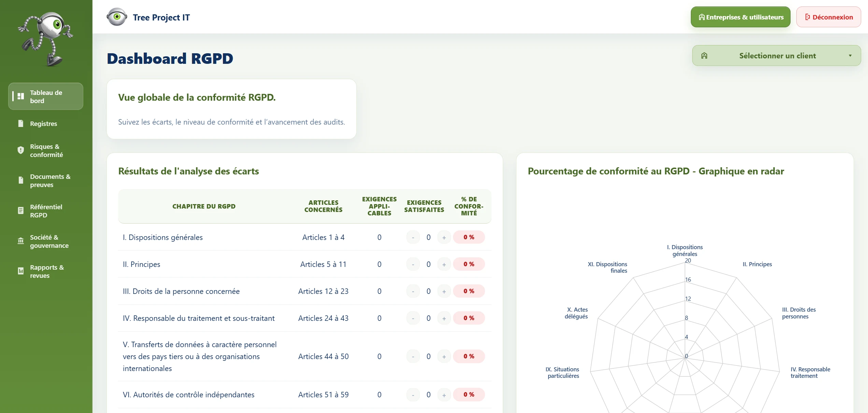The width and height of the screenshot is (868, 413).
Task: Click Entreprises & utilisateurs button
Action: coord(740,17)
